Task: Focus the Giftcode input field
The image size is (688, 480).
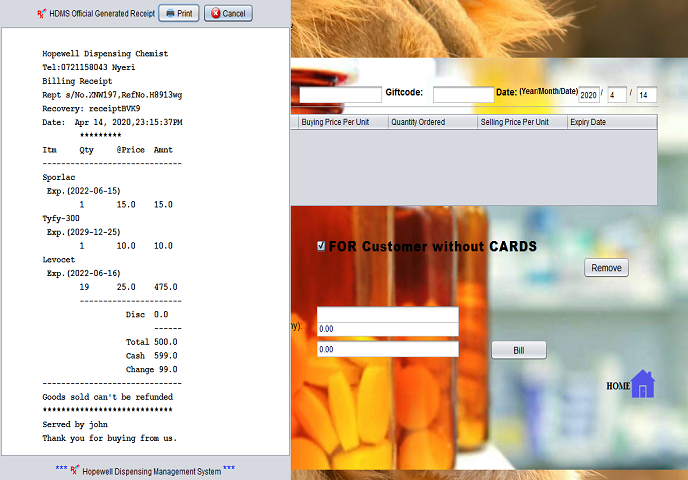Action: (463, 95)
